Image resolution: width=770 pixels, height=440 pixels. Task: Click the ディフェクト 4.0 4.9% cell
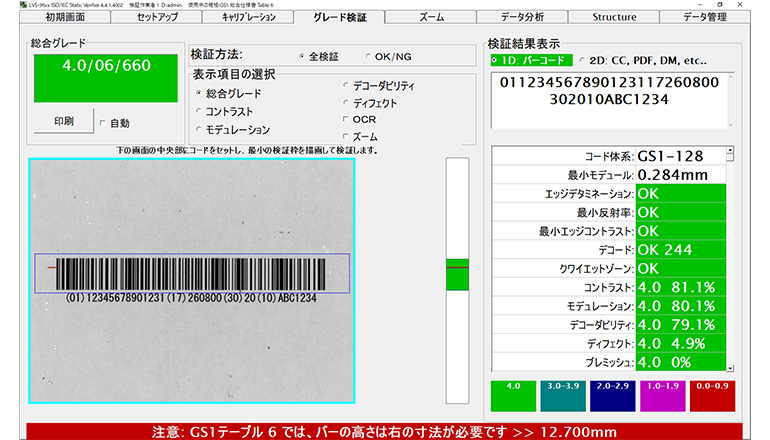(x=681, y=343)
